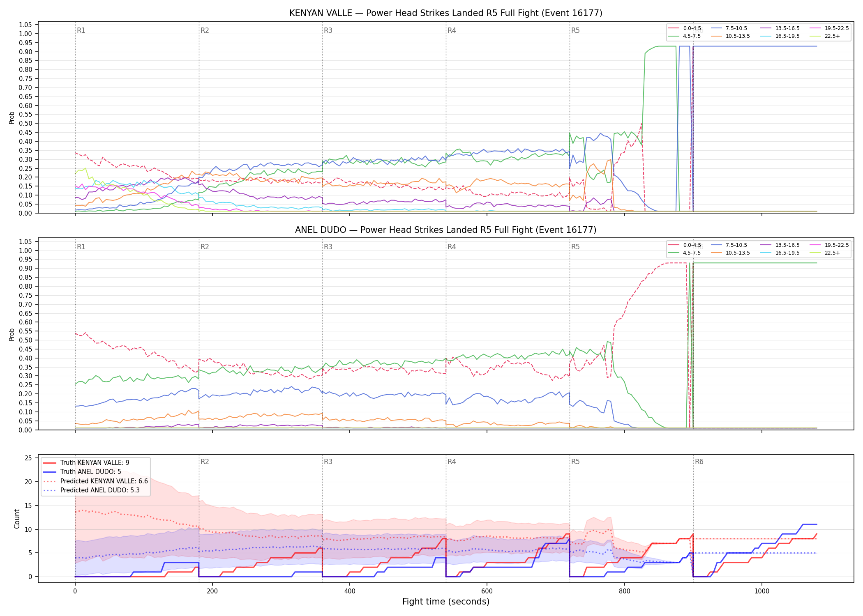Image resolution: width=863 pixels, height=616 pixels.
Task: Click the 600 tick on the fight time axis
Action: (x=487, y=591)
